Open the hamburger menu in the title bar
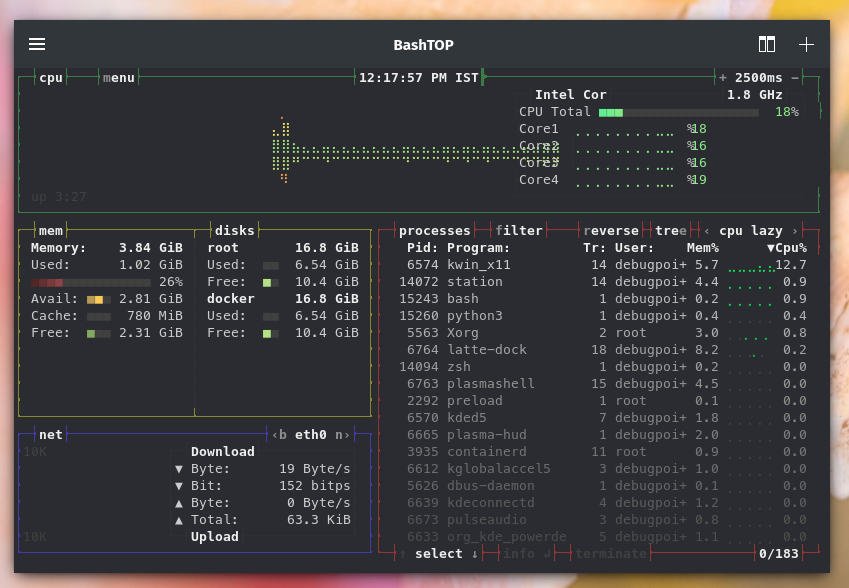The width and height of the screenshot is (849, 588). [x=37, y=44]
